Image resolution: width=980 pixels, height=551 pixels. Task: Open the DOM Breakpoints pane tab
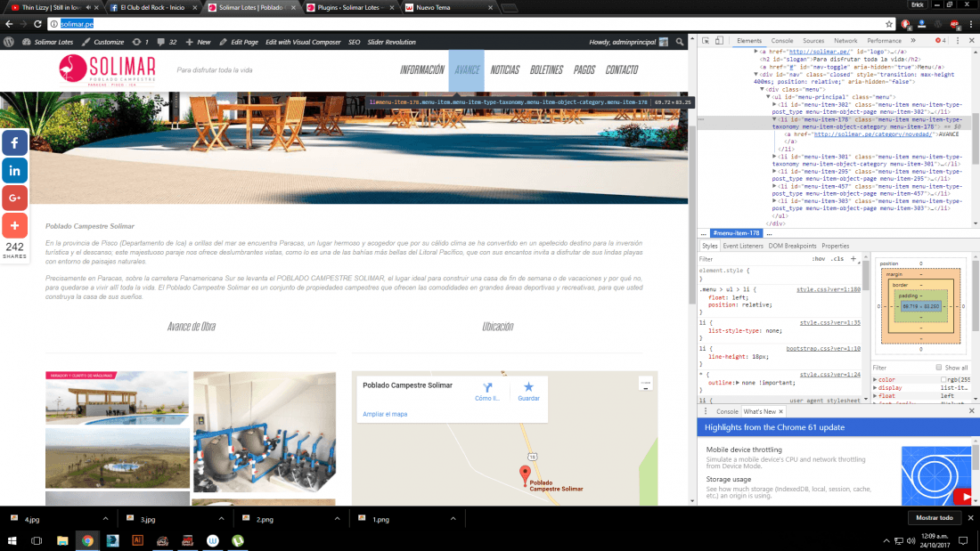tap(793, 247)
